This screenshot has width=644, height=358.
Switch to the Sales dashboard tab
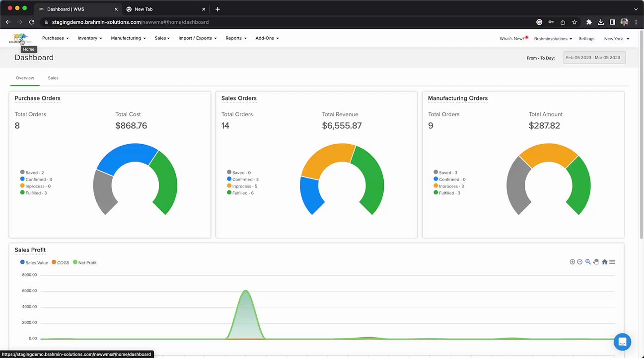tap(53, 78)
